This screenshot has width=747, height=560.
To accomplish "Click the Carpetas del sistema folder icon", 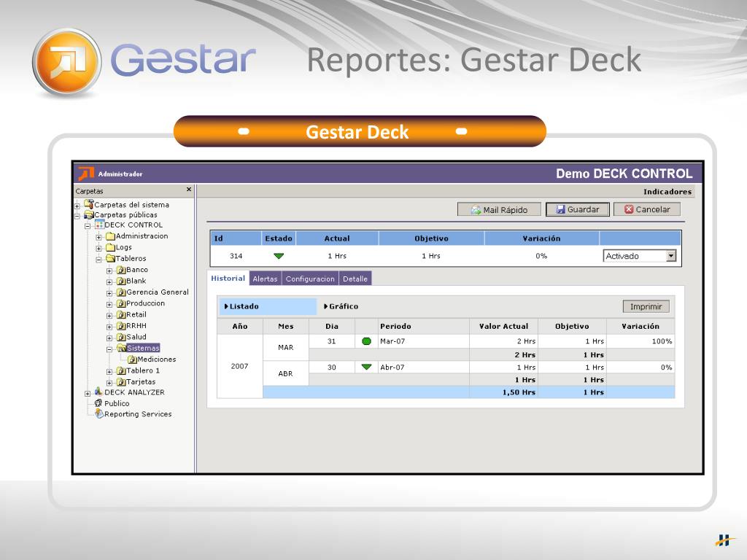I will (x=88, y=204).
